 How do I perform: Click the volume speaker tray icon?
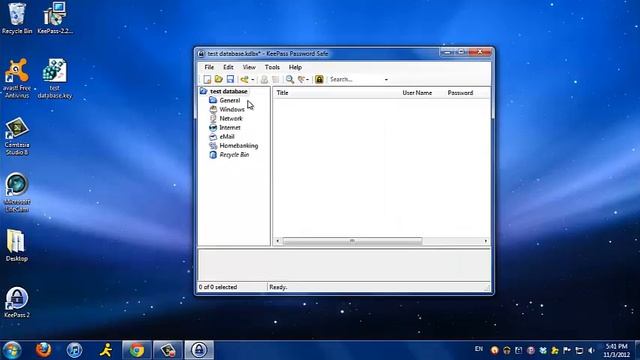tap(591, 351)
